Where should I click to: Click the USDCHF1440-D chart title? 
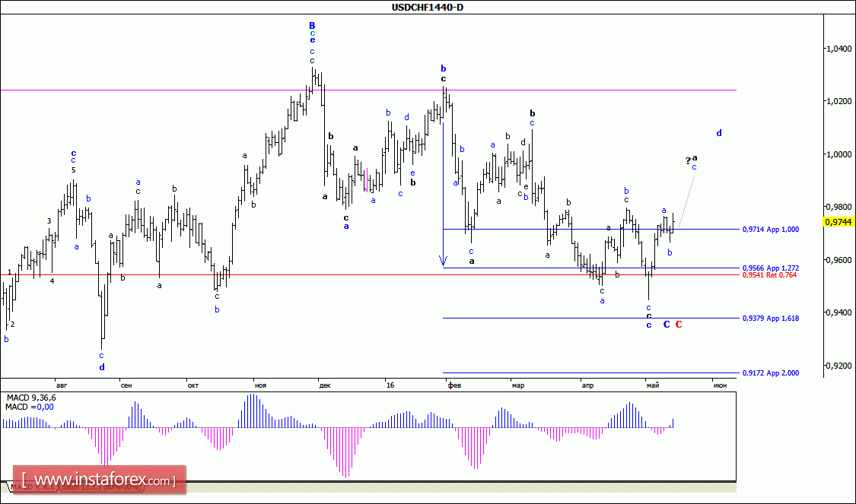tap(427, 8)
